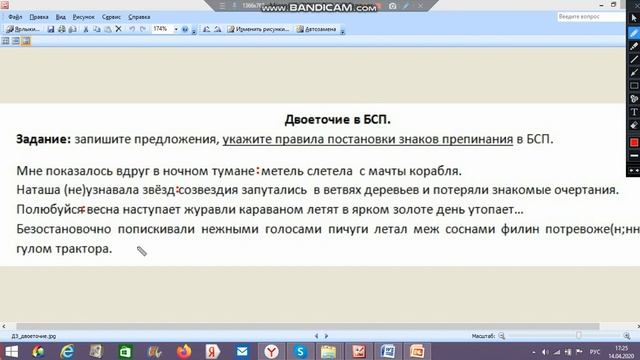640x360 pixels.
Task: Select the Bandicam arrow tool
Action: coord(633,73)
